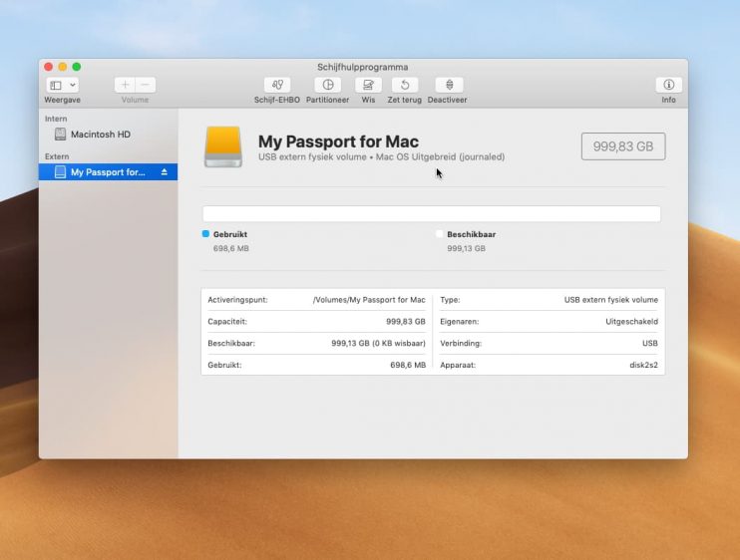The image size is (740, 560).
Task: Click the Activeringspunt label
Action: click(237, 300)
